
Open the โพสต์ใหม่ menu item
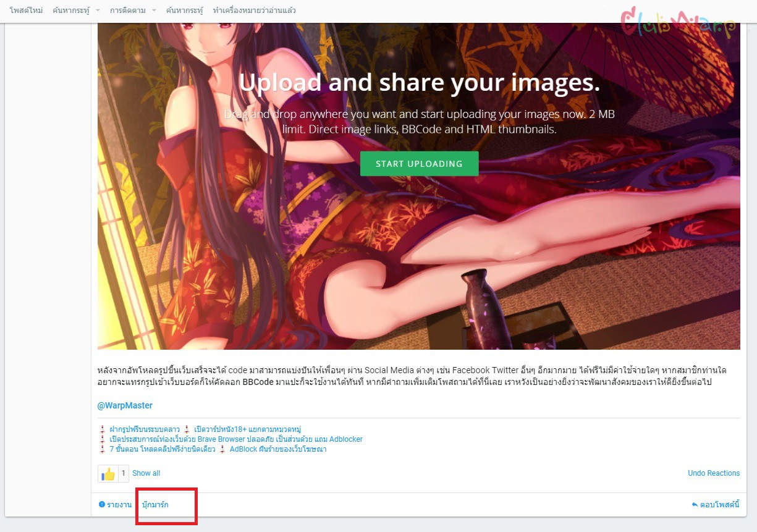27,11
